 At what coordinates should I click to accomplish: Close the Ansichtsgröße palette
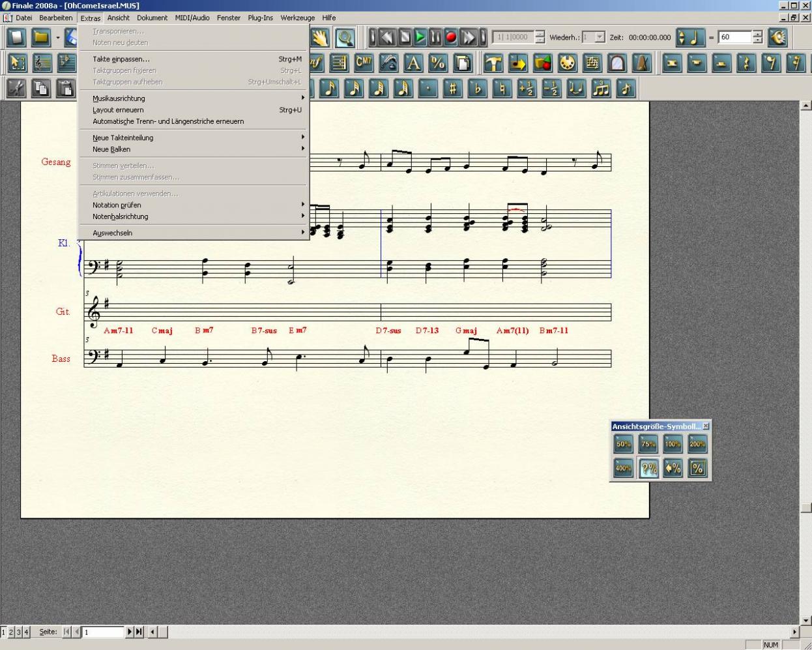point(706,426)
